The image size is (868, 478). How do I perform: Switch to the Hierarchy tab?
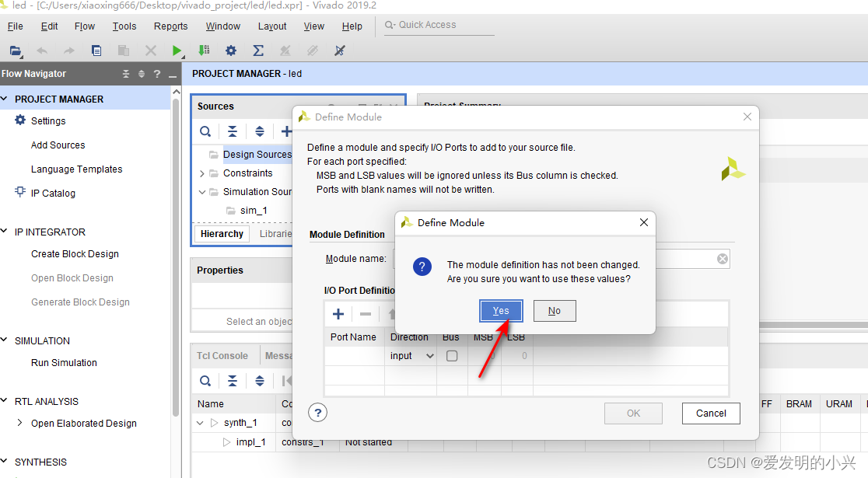(x=222, y=234)
